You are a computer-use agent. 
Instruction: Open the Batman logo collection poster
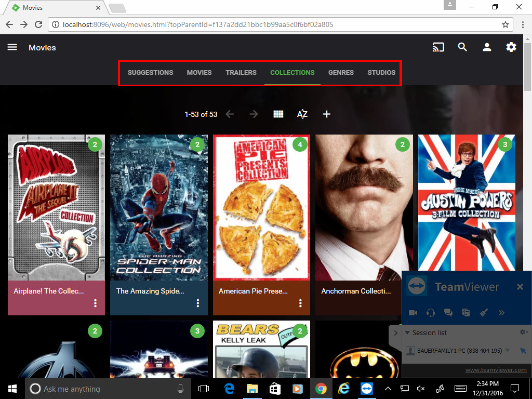[358, 350]
